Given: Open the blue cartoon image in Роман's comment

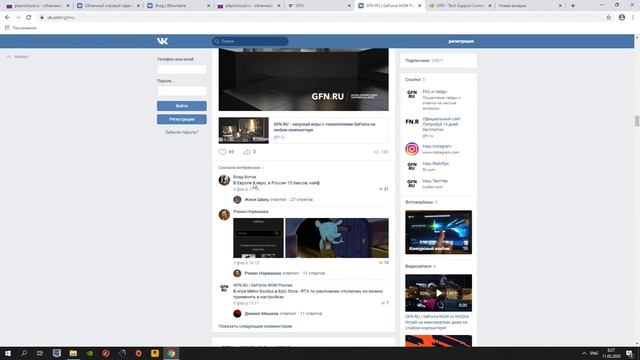Looking at the screenshot, I should (337, 238).
